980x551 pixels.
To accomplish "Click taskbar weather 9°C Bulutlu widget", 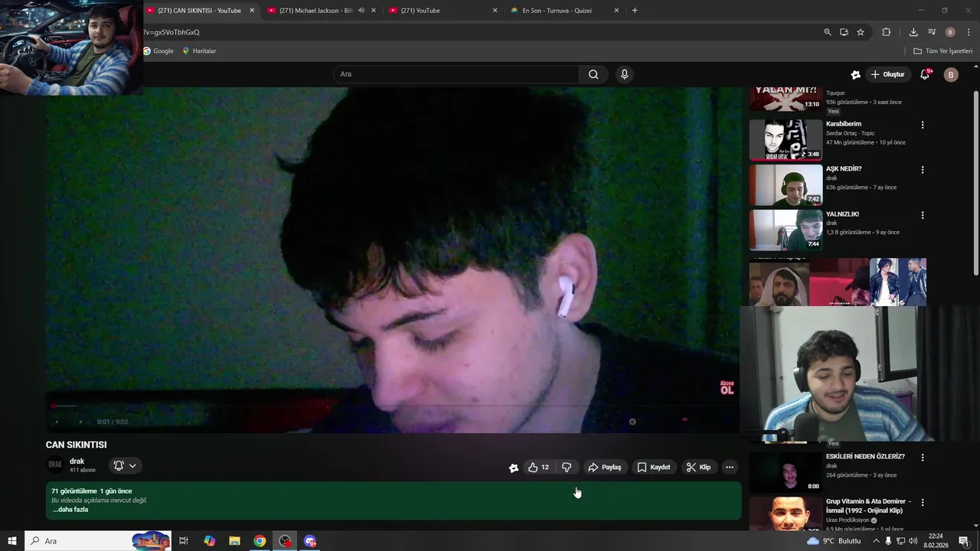I will click(x=834, y=541).
